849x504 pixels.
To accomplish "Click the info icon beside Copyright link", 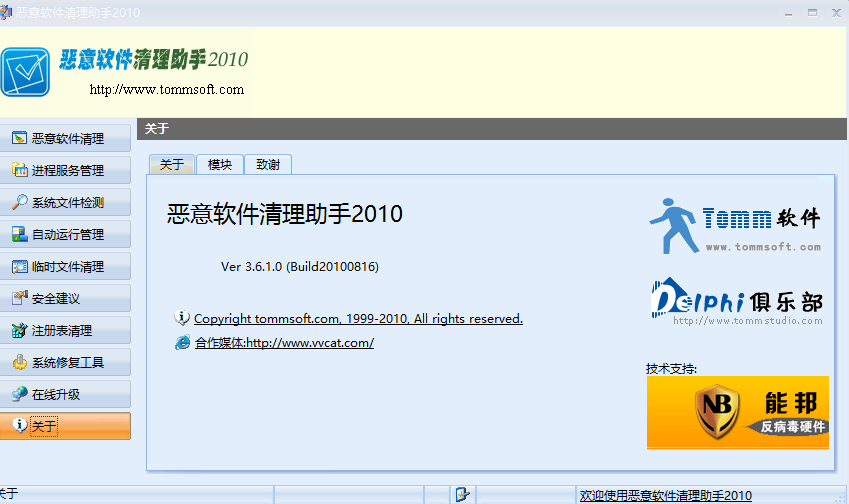I will [x=182, y=318].
